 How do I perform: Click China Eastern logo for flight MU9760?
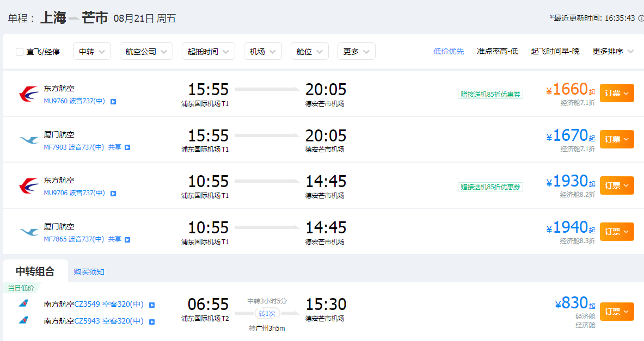[29, 94]
